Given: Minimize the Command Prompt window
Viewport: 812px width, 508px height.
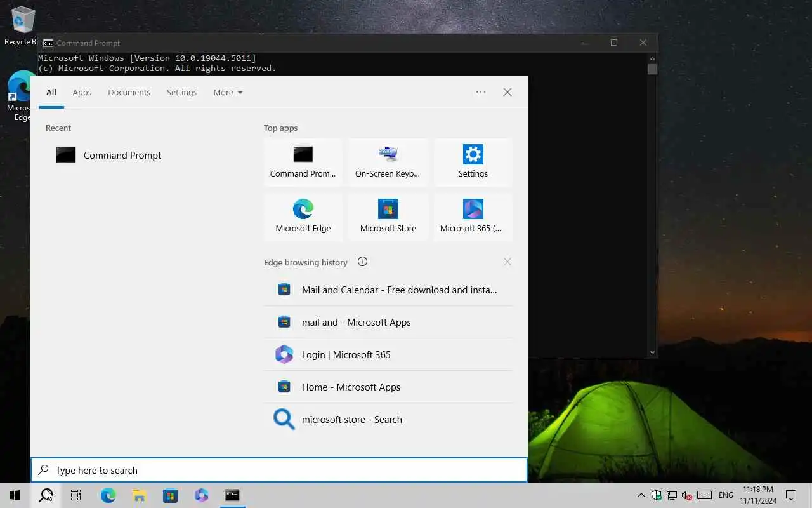Looking at the screenshot, I should tap(585, 43).
